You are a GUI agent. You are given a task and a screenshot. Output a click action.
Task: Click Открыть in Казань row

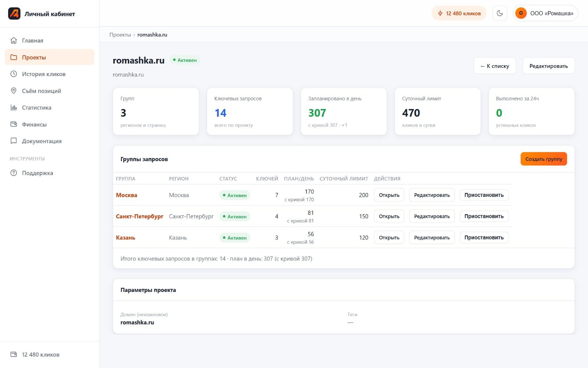pos(389,238)
